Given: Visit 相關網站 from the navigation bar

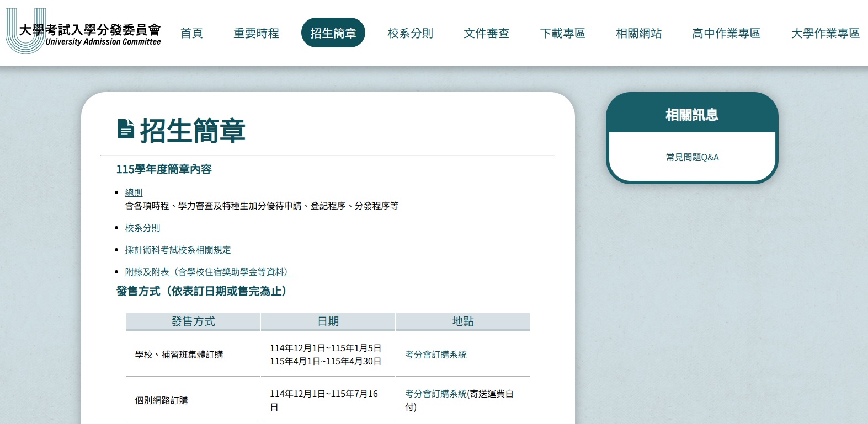Looking at the screenshot, I should point(638,34).
